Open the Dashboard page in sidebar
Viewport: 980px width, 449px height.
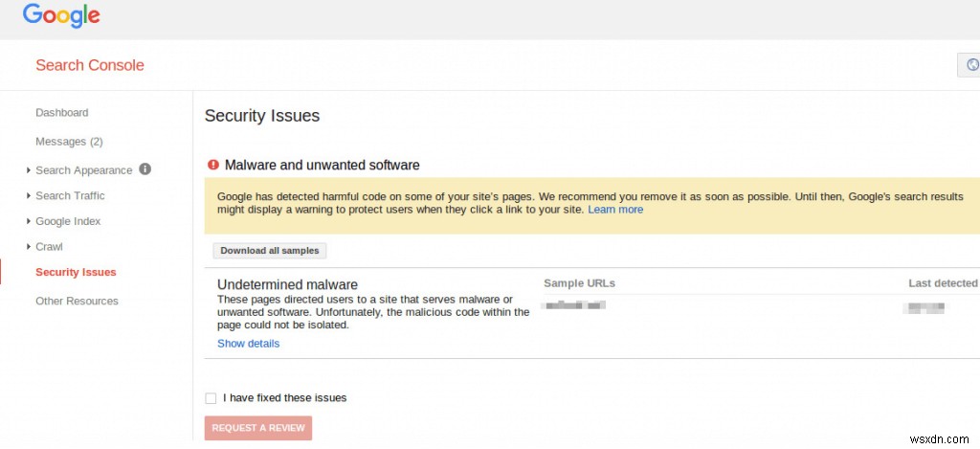click(62, 113)
